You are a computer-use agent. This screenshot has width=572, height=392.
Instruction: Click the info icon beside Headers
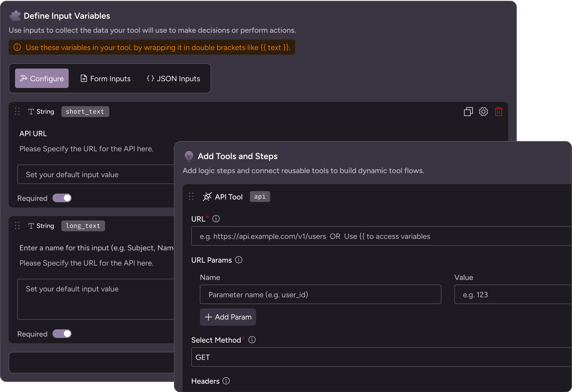click(x=226, y=381)
